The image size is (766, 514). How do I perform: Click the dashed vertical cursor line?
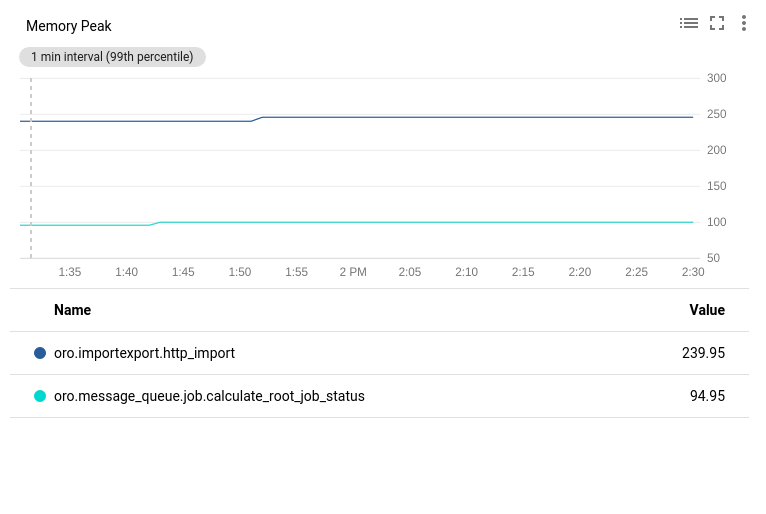tap(31, 170)
